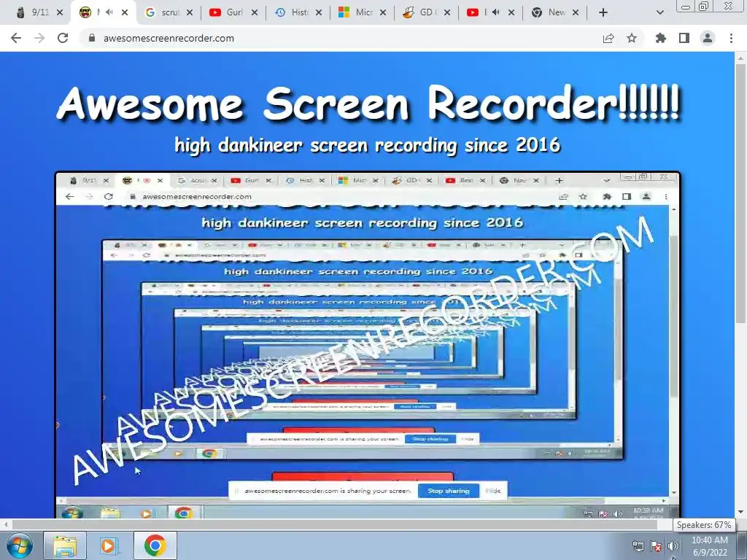
Task: Close the Microsoft tab
Action: (x=383, y=12)
